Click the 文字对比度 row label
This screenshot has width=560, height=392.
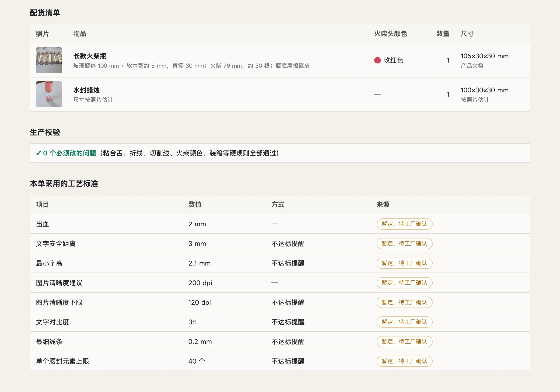pos(52,322)
